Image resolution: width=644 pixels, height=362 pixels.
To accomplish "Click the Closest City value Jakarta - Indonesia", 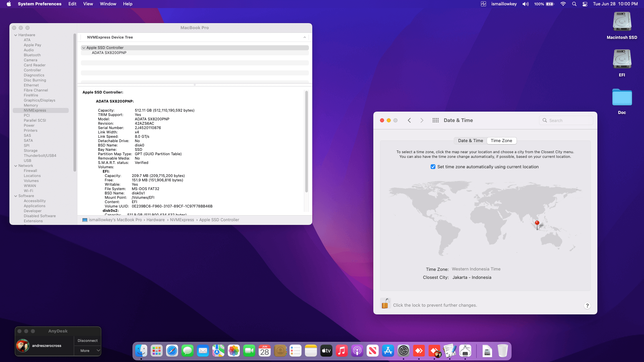I will 472,278.
